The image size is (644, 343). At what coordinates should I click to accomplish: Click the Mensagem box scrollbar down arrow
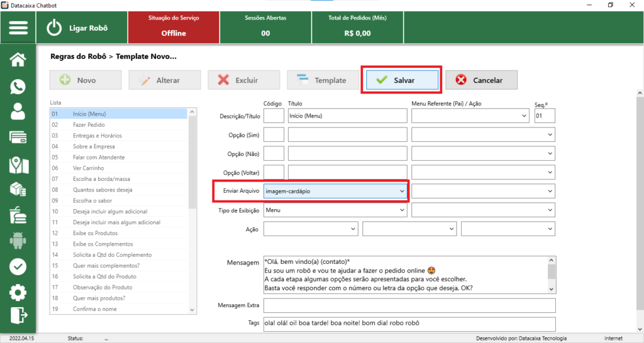tap(552, 288)
